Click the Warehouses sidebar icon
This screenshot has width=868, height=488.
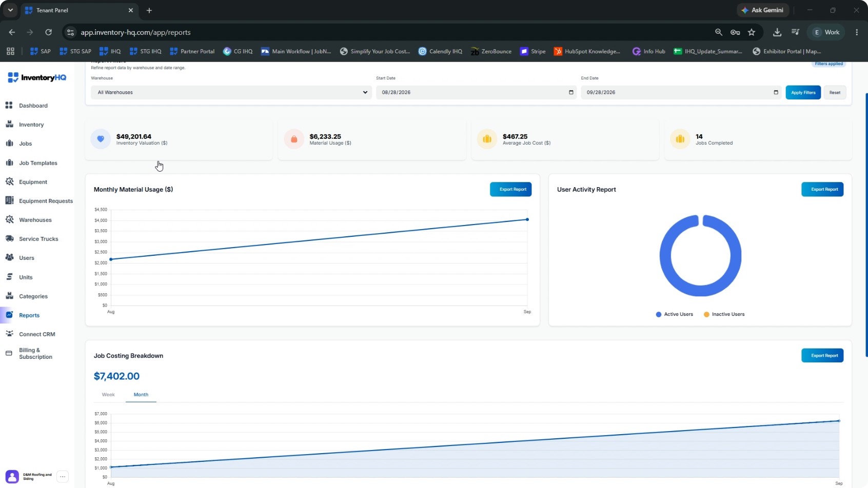pyautogui.click(x=9, y=219)
